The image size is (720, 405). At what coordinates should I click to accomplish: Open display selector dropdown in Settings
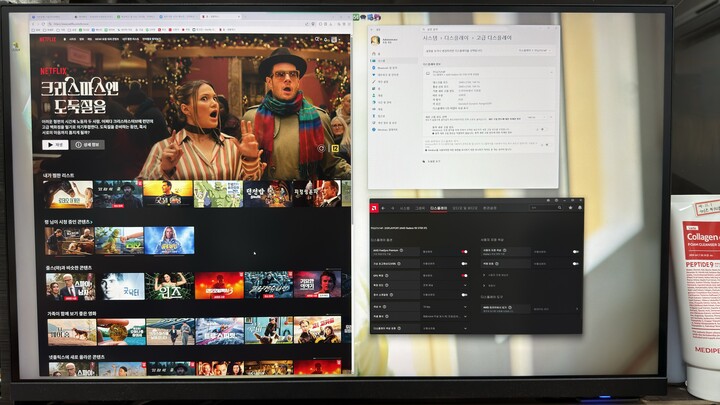(x=535, y=51)
